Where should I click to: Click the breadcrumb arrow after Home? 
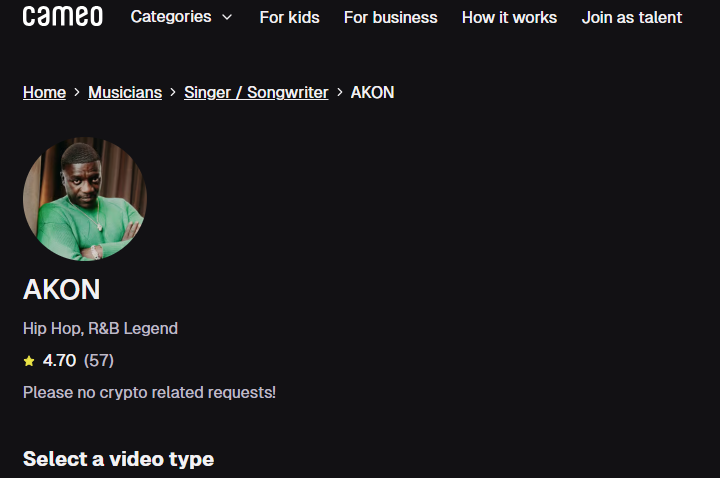[x=77, y=92]
